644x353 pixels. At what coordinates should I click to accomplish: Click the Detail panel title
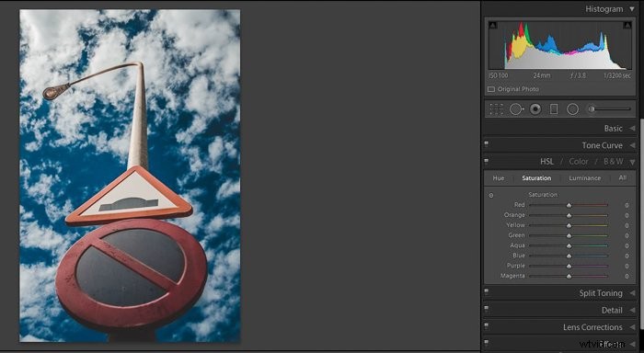pyautogui.click(x=612, y=311)
